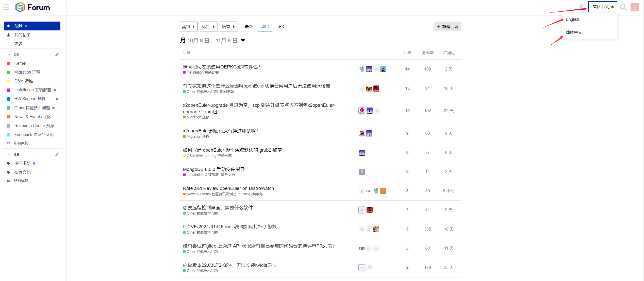This screenshot has width=644, height=281.
Task: Open the MongoDB 8.0.3 手动安装指导 topic
Action: coord(213,169)
